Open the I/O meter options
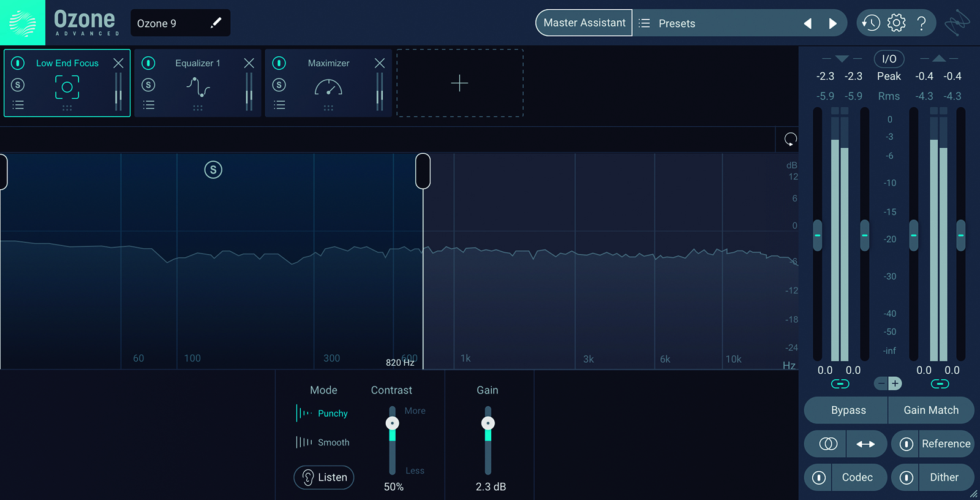 pyautogui.click(x=889, y=59)
